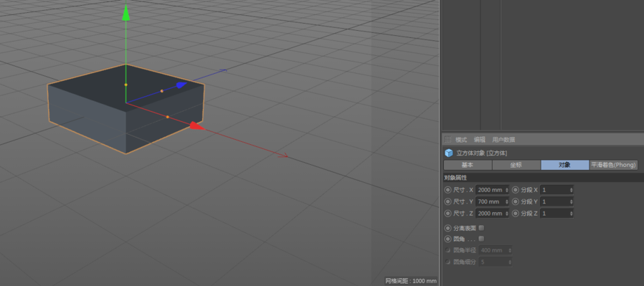The width and height of the screenshot is (644, 286).
Task: Click the 立方体对象 [立方体] title text
Action: pyautogui.click(x=482, y=153)
